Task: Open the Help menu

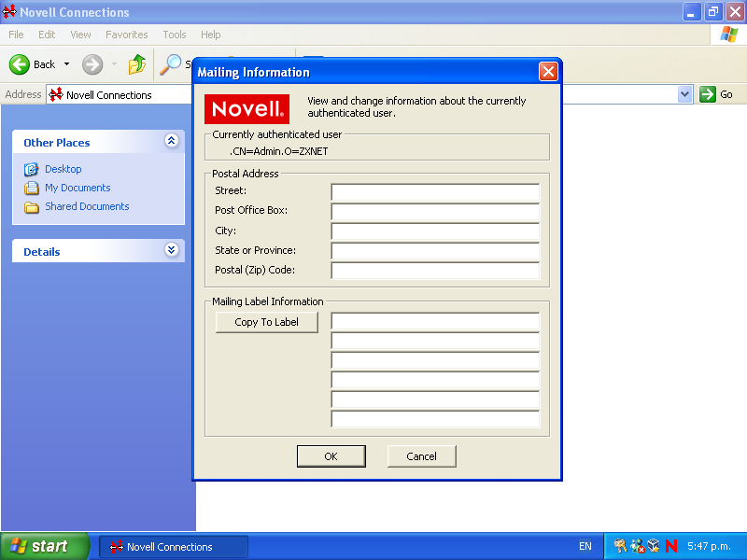Action: tap(211, 35)
